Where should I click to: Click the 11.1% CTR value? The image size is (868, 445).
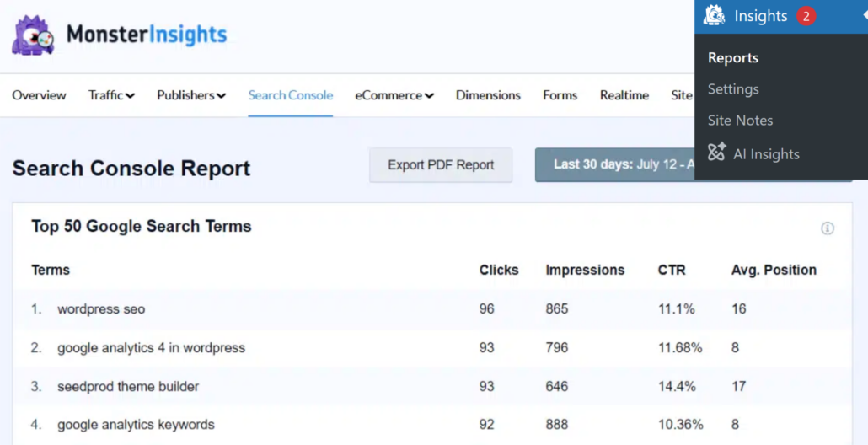coord(677,308)
